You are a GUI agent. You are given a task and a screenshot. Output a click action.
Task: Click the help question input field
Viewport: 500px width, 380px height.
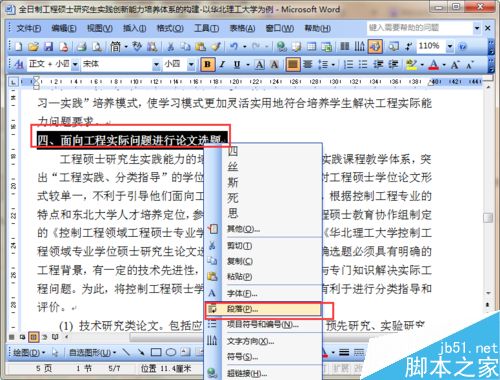(420, 28)
